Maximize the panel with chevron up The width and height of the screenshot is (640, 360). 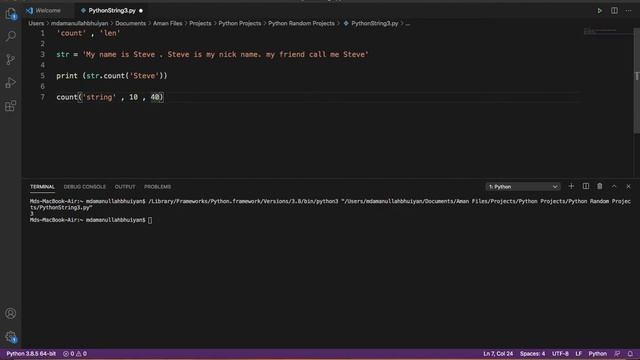click(x=614, y=187)
